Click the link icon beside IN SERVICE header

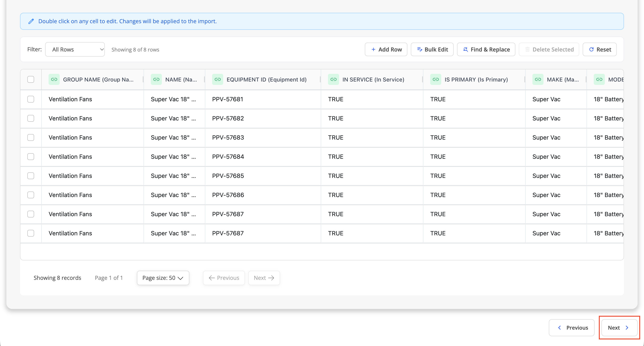point(333,79)
